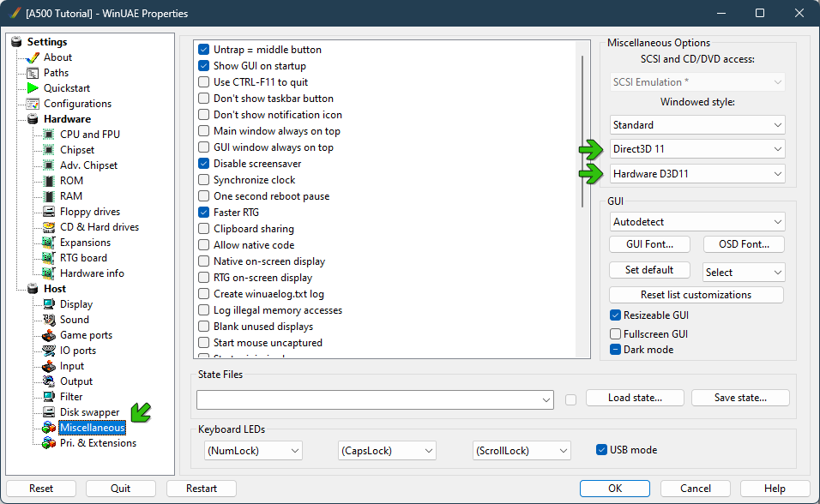The image size is (820, 504).
Task: Uncheck the USB mode checkbox
Action: click(x=602, y=450)
